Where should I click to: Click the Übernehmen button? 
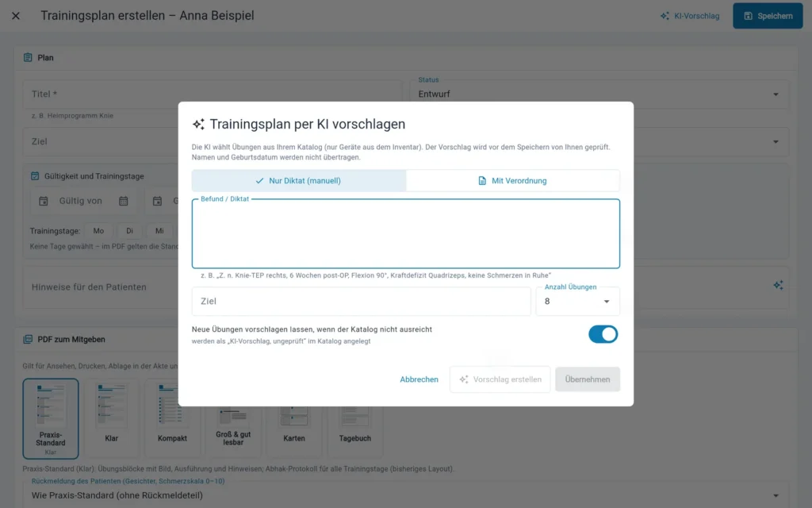tap(588, 379)
